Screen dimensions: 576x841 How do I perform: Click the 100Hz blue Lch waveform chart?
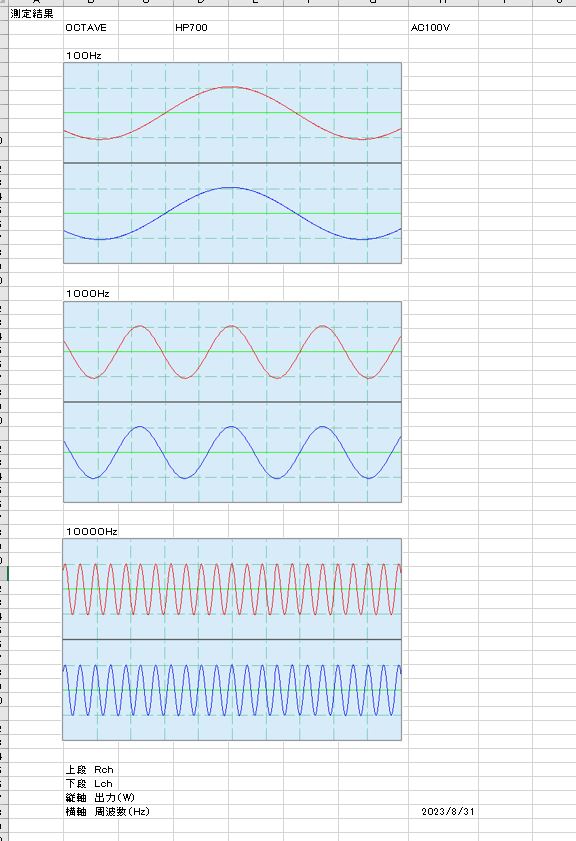tap(232, 213)
